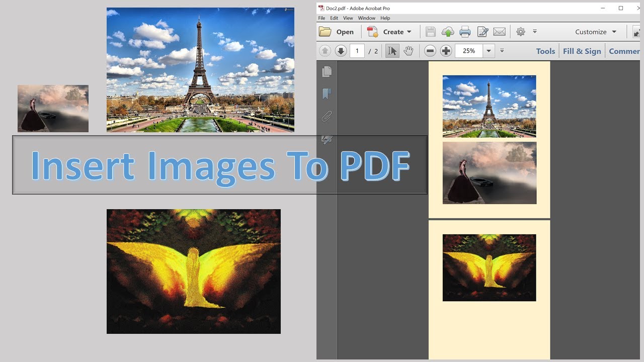Viewport: 644px width, 362px height.
Task: Maximize the Acrobat Pro window
Action: [621, 8]
